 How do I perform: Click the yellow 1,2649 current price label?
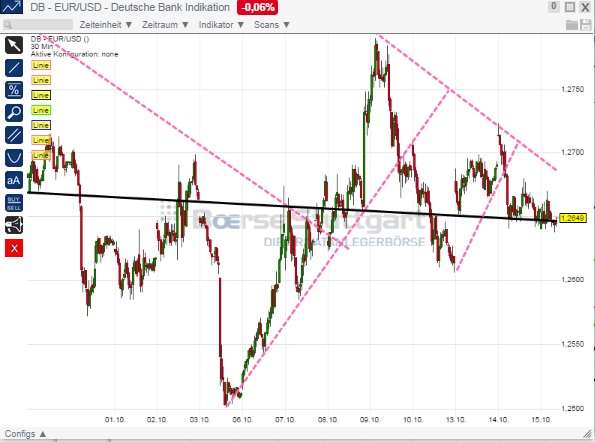click(572, 218)
